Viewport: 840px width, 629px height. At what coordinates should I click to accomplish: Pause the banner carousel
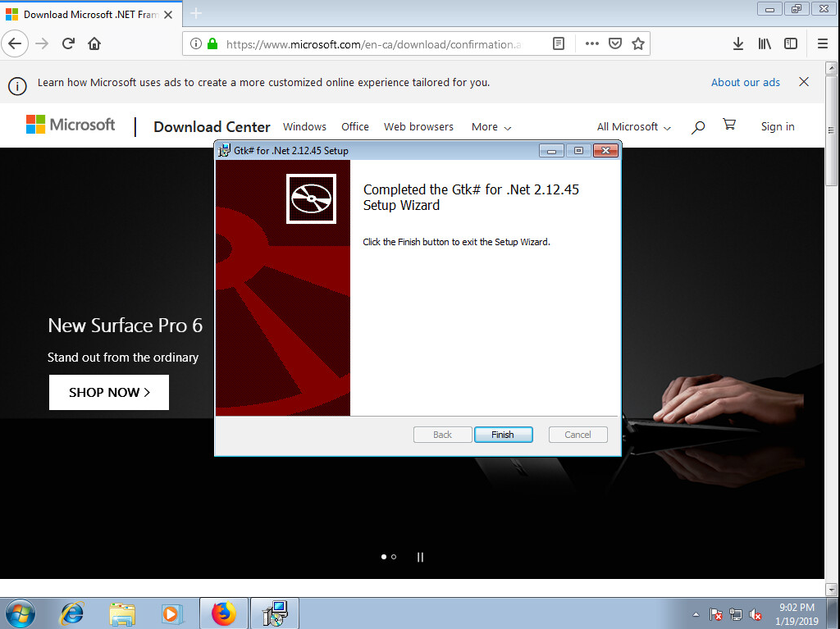(420, 557)
